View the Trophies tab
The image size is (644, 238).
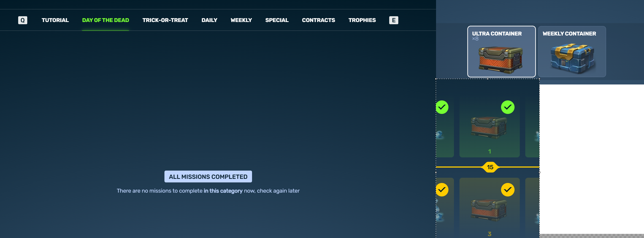pyautogui.click(x=362, y=20)
